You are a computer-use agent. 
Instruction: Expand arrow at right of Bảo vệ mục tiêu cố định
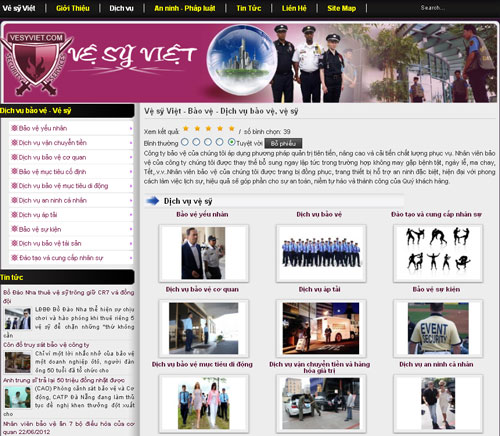tap(131, 171)
